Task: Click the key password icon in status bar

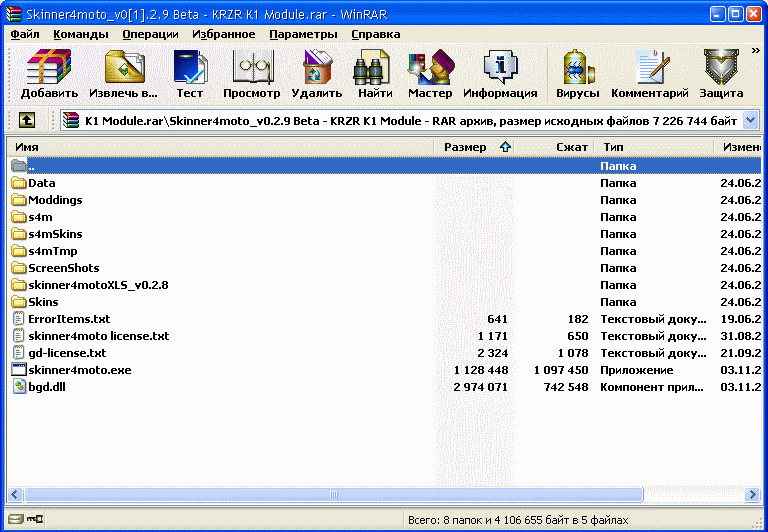Action: 35,519
